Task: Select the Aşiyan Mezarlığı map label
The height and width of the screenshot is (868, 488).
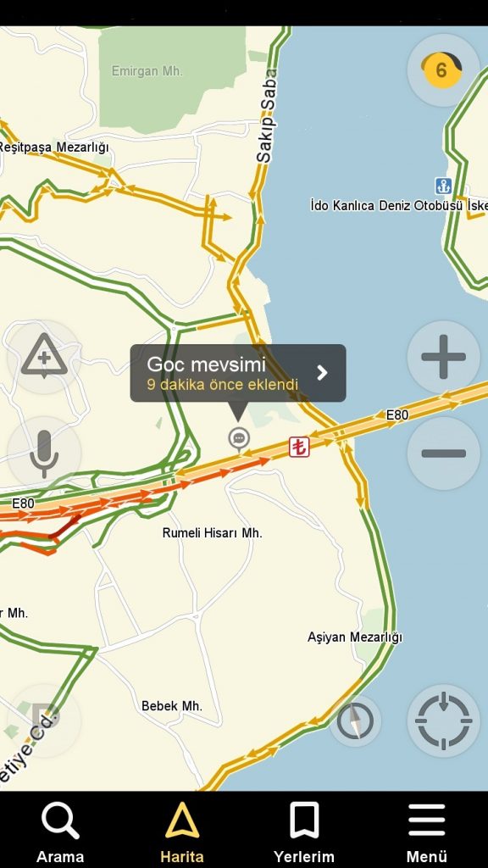Action: (x=355, y=637)
